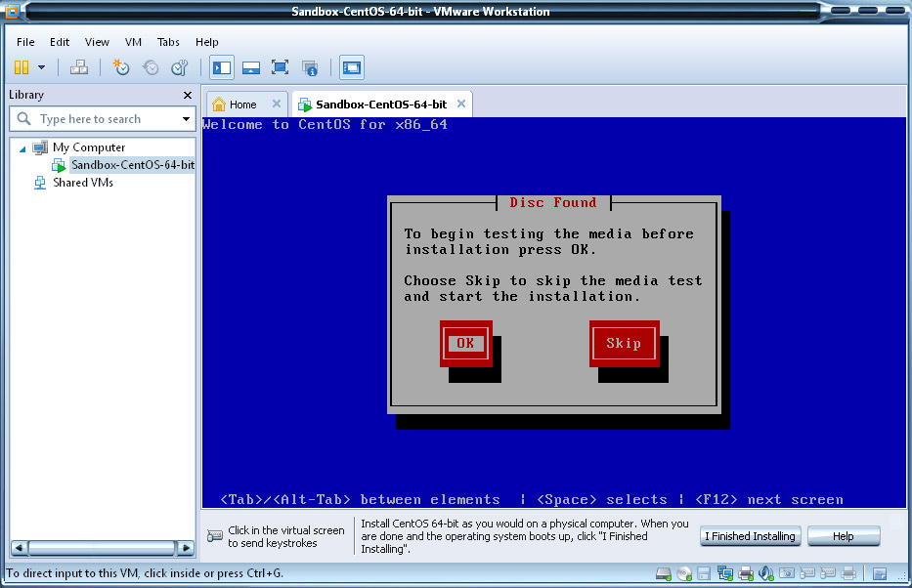Viewport: 912px width, 588px height.
Task: Open the Help menu
Action: (206, 42)
